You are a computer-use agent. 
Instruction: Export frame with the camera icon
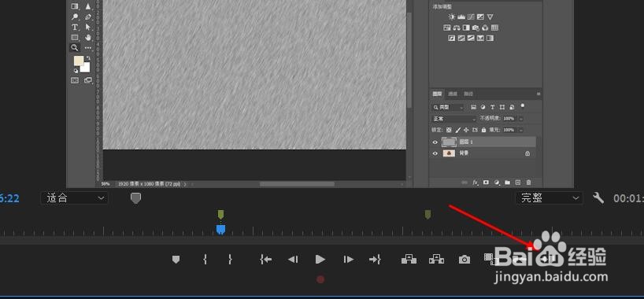464,259
